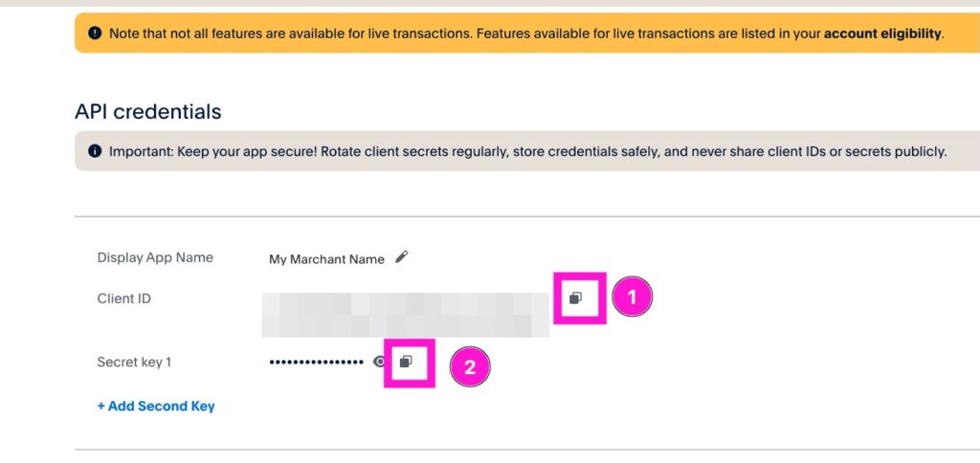Edit the Display App Name with pencil
This screenshot has width=980, height=463.
coord(402,257)
